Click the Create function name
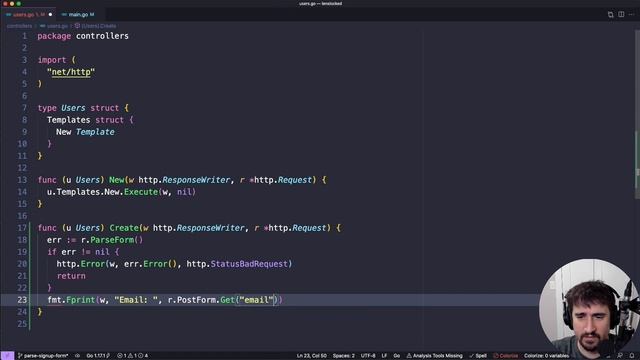This screenshot has height=360, width=640. click(124, 228)
